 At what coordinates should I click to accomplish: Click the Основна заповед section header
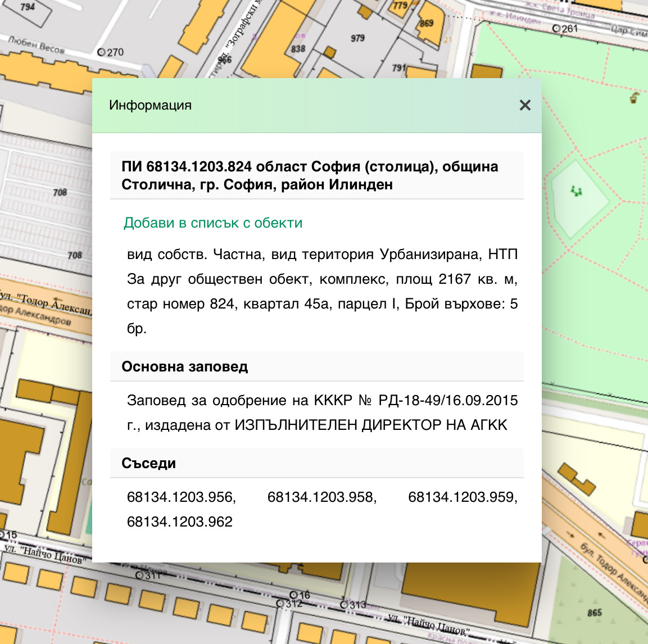pyautogui.click(x=184, y=367)
